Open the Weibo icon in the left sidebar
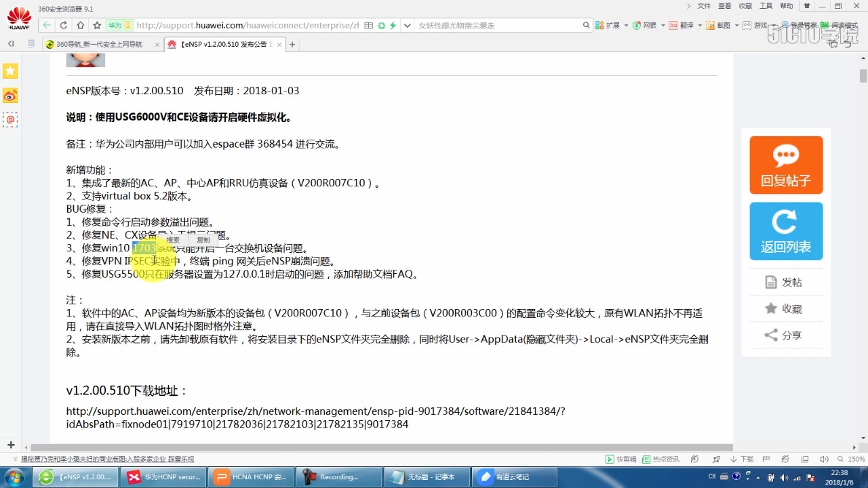 click(10, 96)
